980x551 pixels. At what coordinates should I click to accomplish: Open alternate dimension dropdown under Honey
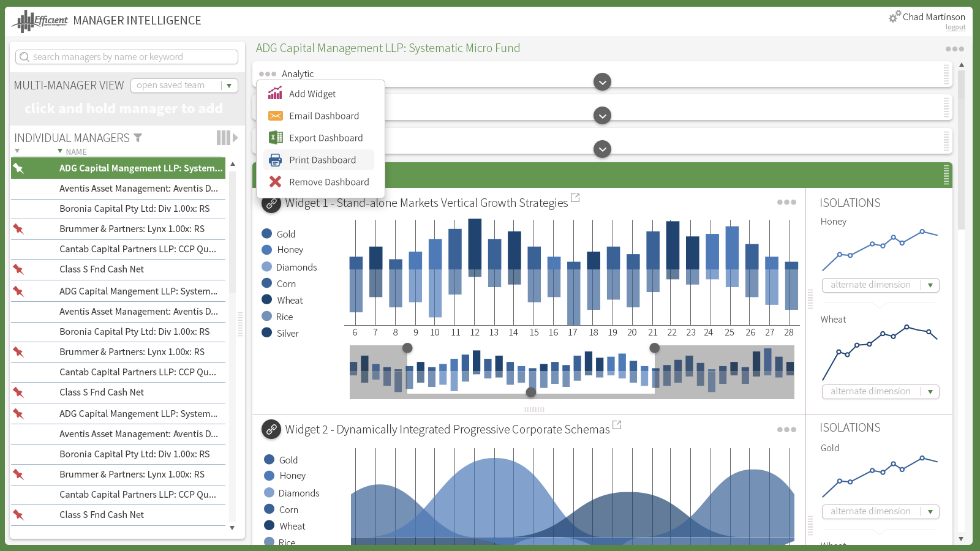[881, 285]
